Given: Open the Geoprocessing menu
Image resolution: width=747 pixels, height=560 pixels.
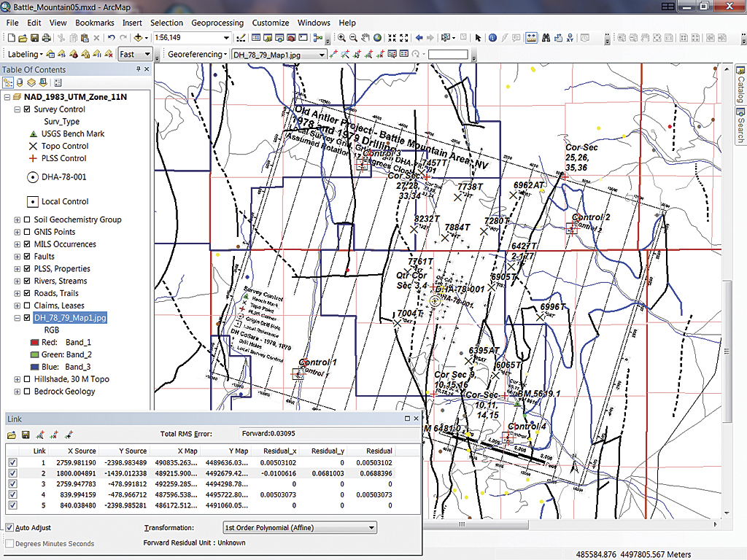Looking at the screenshot, I should (x=217, y=23).
